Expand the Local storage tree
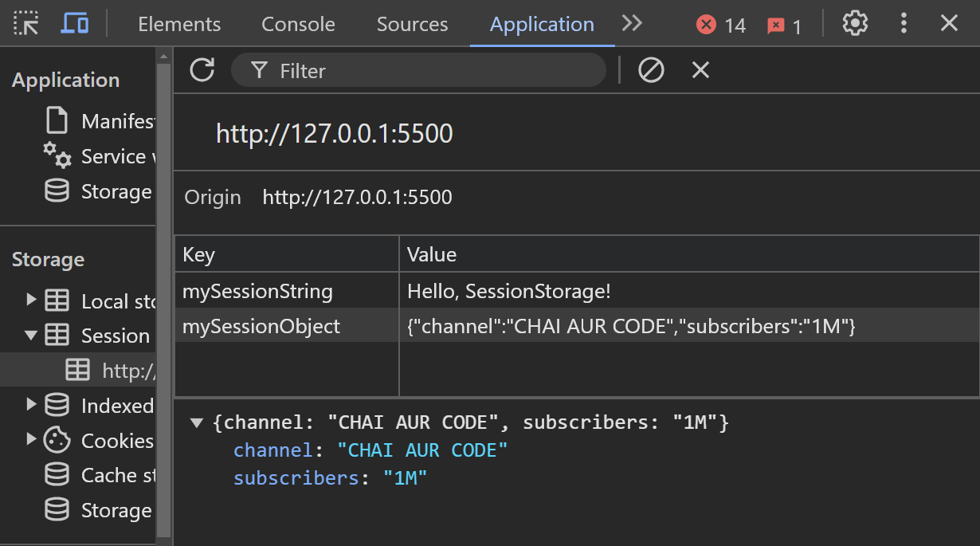The image size is (980, 546). 33,300
